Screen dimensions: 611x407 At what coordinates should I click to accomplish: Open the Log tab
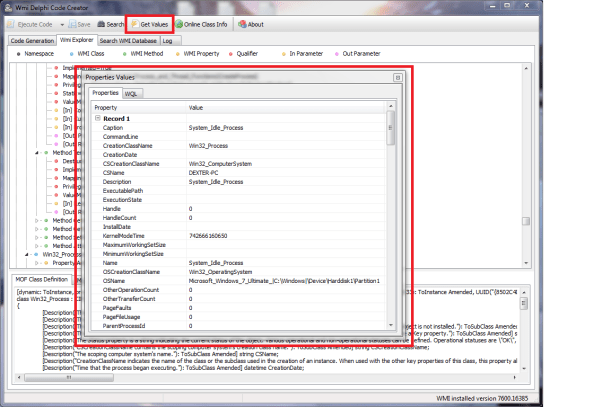click(x=166, y=41)
